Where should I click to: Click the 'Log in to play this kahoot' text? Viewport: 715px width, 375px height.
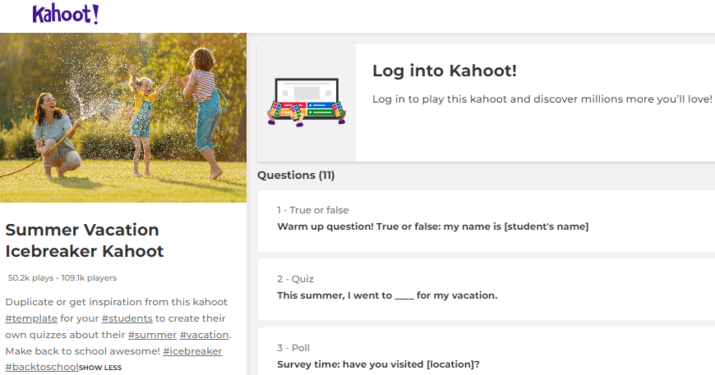(x=542, y=99)
